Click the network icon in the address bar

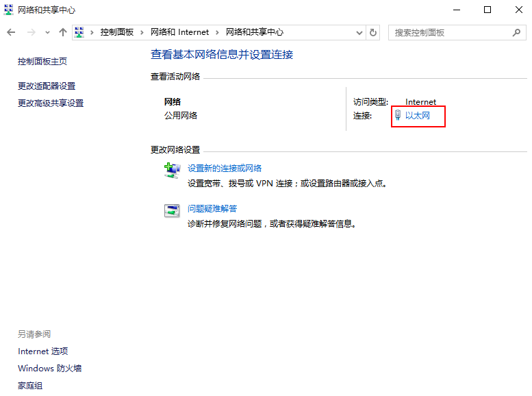click(79, 32)
